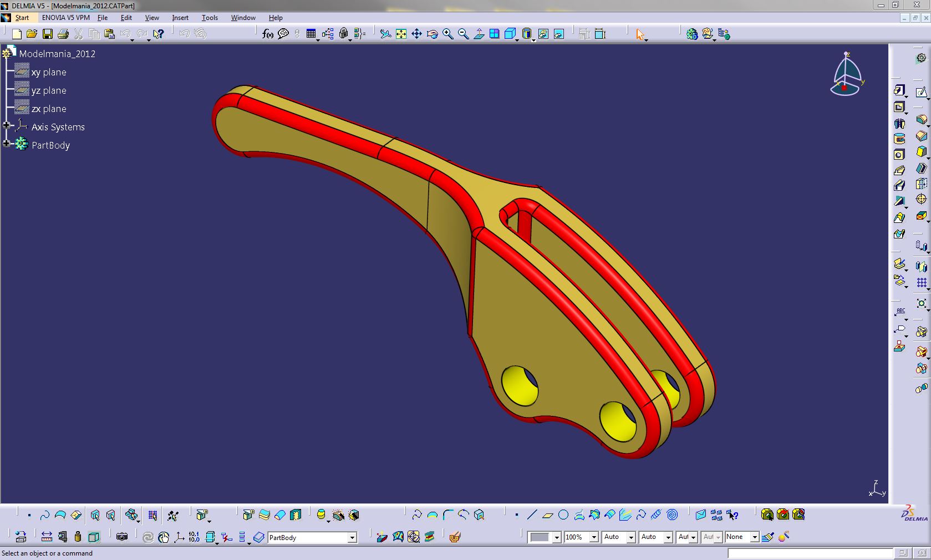
Task: Expand the Axis Systems tree node
Action: (x=7, y=125)
